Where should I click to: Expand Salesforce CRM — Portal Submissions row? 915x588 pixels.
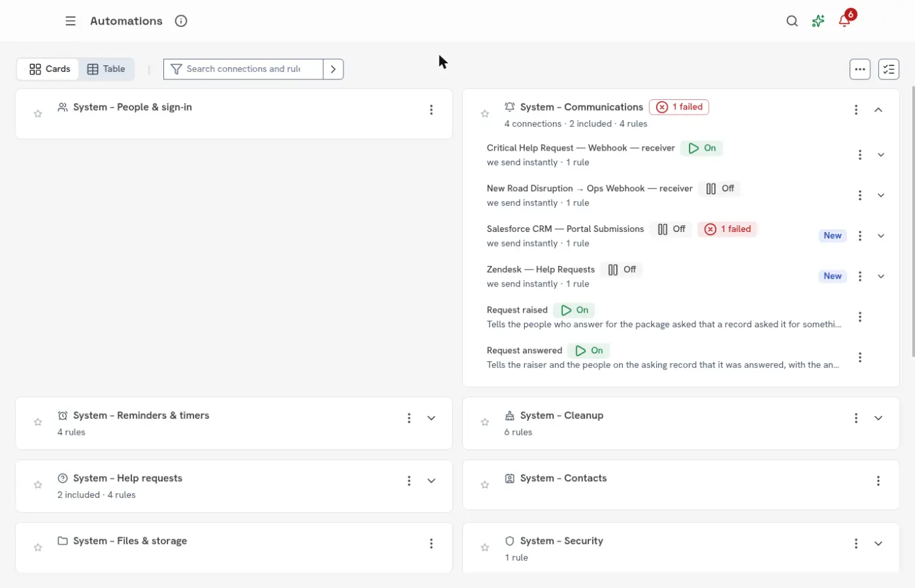click(x=881, y=236)
